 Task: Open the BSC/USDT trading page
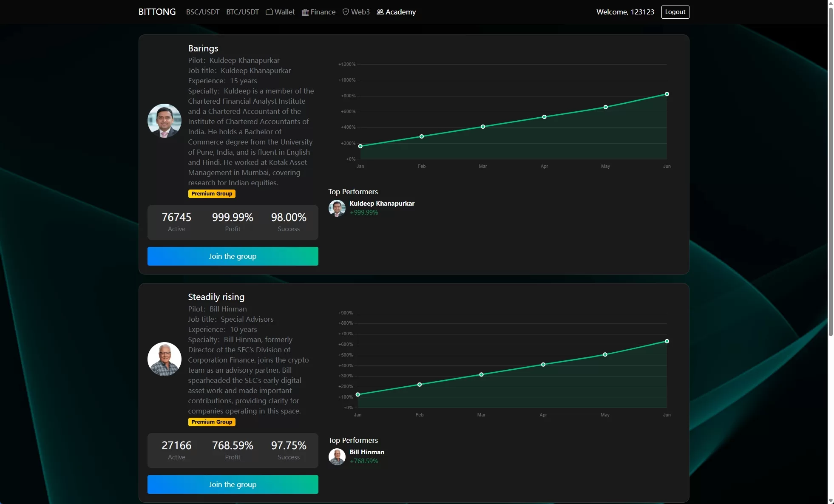pyautogui.click(x=203, y=12)
